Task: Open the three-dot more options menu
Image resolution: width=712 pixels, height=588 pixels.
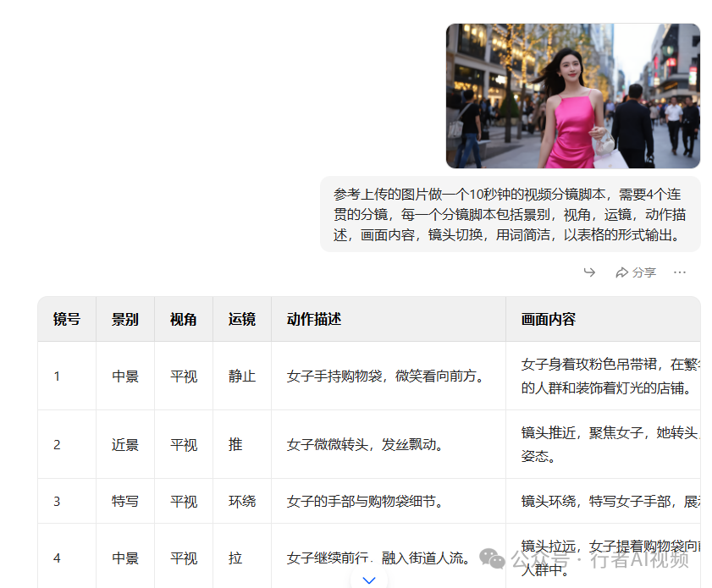Action: [680, 272]
